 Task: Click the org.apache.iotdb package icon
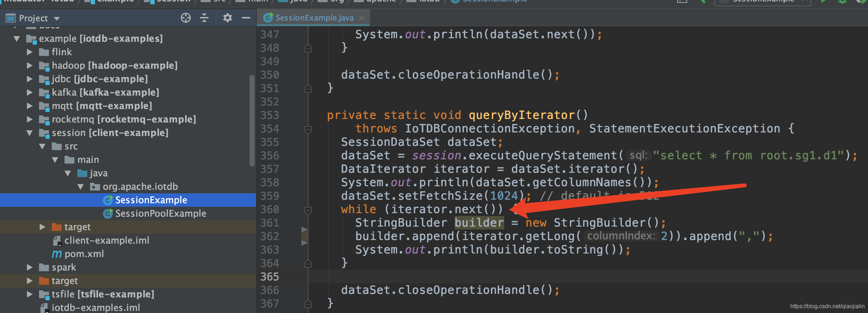[95, 187]
